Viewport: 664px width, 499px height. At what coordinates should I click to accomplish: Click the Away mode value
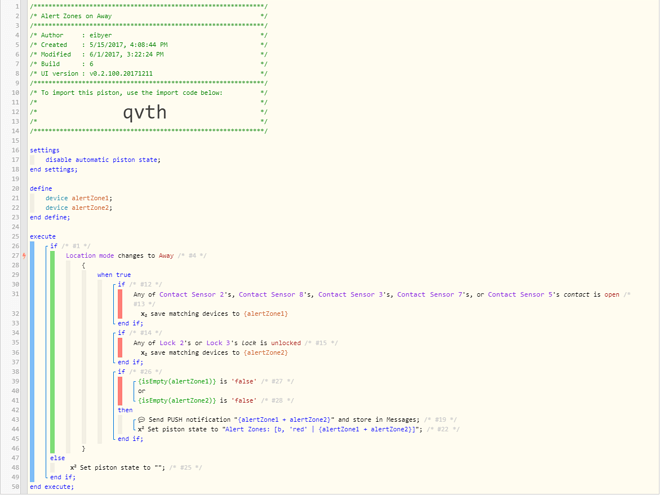click(x=166, y=256)
